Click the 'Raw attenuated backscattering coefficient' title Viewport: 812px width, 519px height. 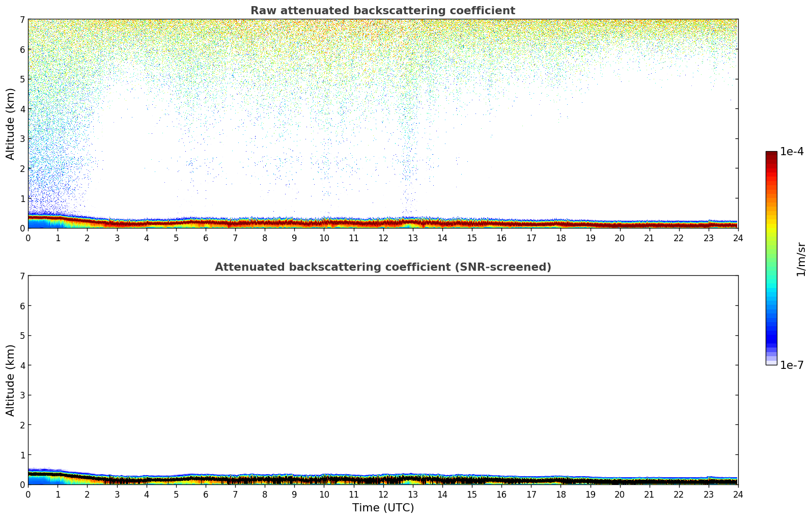[382, 11]
